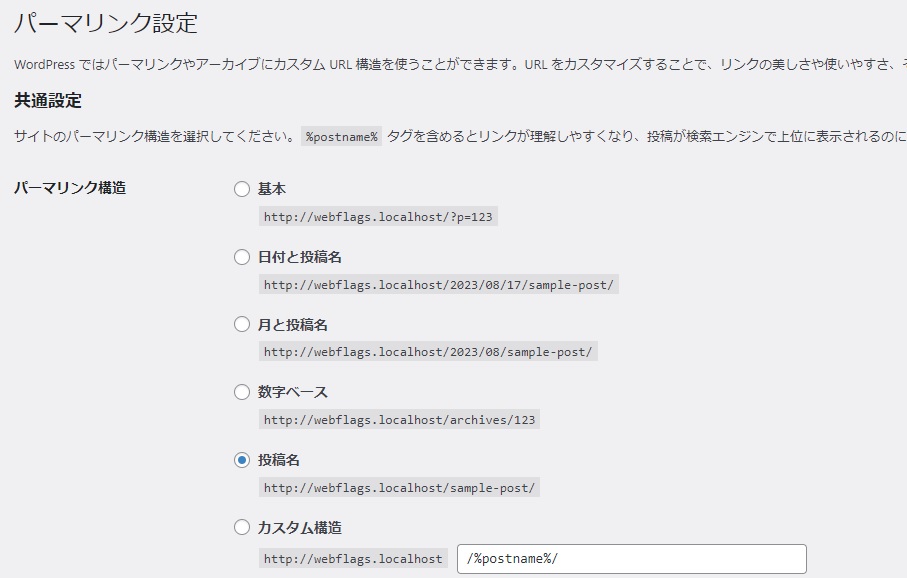The width and height of the screenshot is (907, 578).
Task: Click the 共通設定 section heading
Action: 47,101
